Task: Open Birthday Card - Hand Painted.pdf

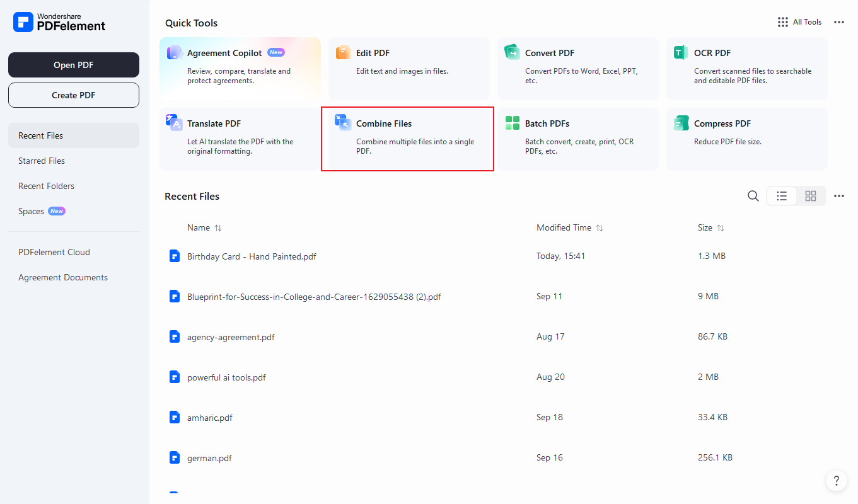Action: [252, 256]
